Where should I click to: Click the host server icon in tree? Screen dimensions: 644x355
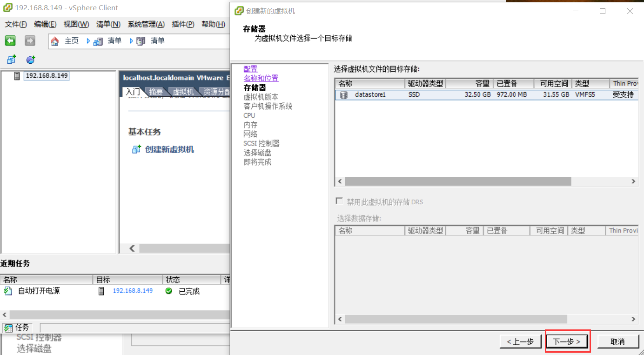point(17,76)
